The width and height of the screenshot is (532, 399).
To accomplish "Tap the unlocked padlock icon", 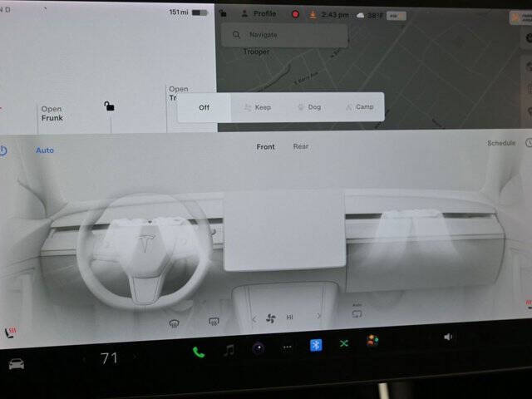I will 109,106.
